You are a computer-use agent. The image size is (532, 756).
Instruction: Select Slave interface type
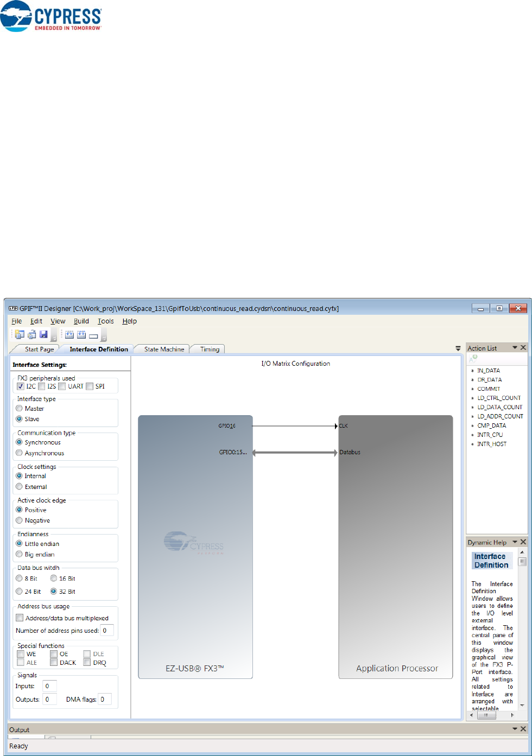[20, 419]
